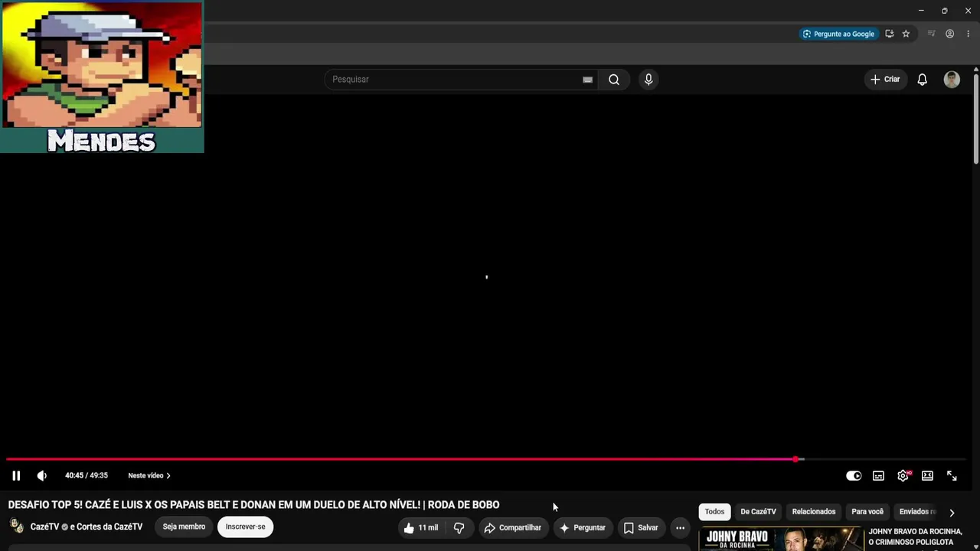Open more actions ellipsis menu
The width and height of the screenshot is (980, 551).
680,527
